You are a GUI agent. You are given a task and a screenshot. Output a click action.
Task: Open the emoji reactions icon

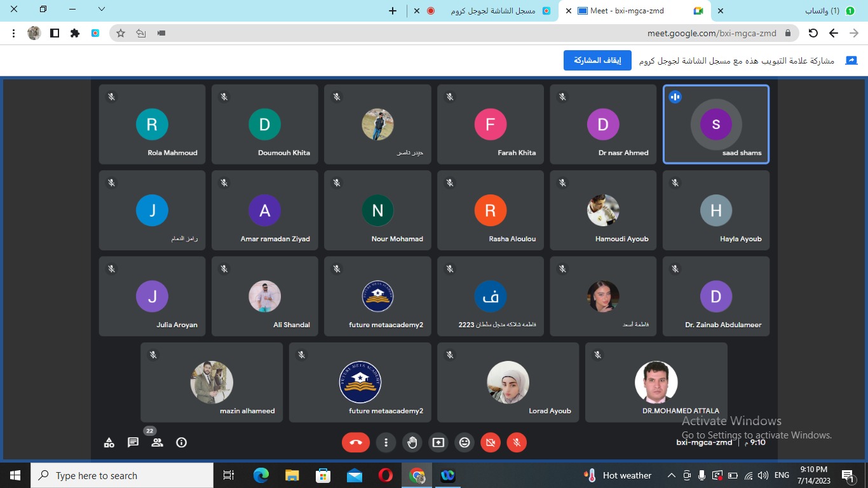465,442
